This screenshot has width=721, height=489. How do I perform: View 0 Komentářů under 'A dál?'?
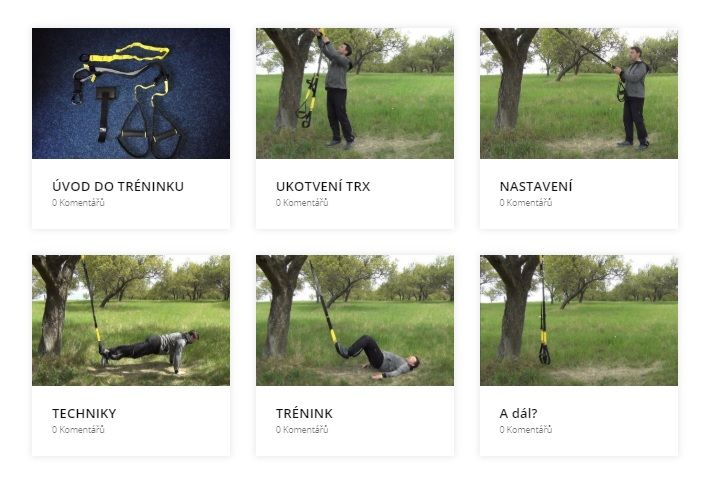pos(526,429)
